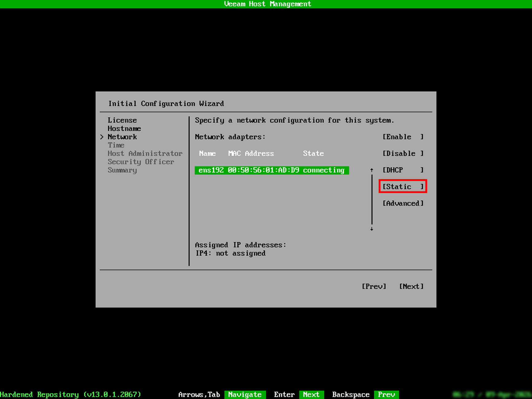The height and width of the screenshot is (399, 532).
Task: Set a Static IP configuration
Action: (x=402, y=186)
